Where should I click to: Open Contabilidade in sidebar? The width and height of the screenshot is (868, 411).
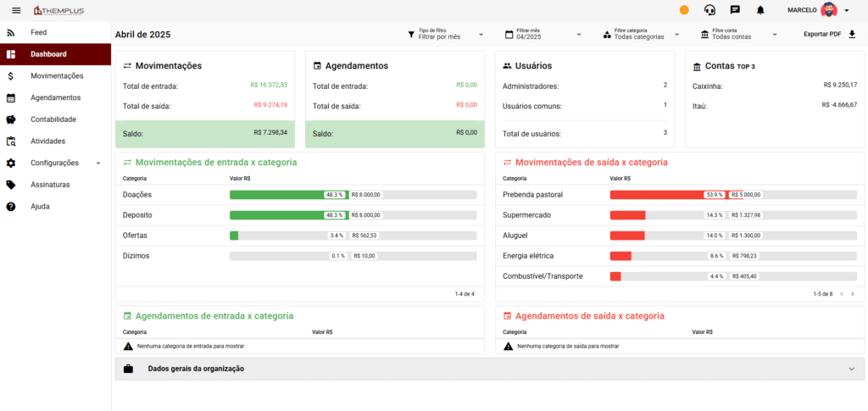click(x=55, y=119)
